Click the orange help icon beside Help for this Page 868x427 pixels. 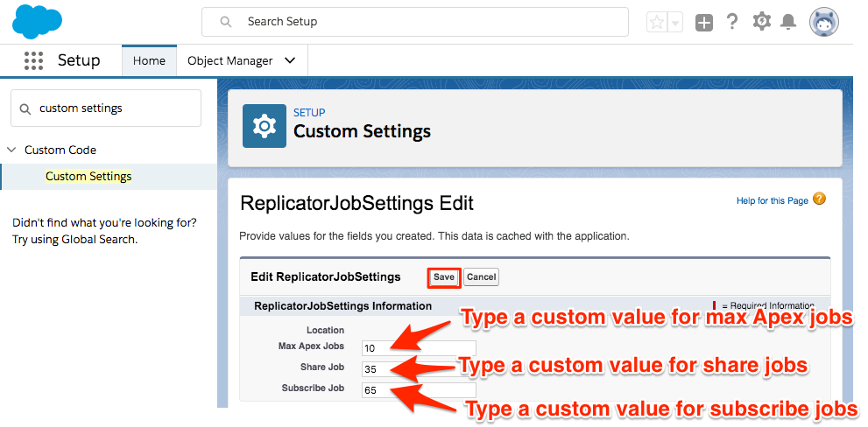[x=819, y=199]
